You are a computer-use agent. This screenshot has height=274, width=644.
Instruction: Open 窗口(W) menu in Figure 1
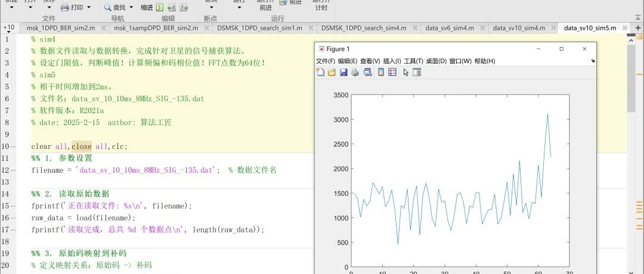(460, 61)
